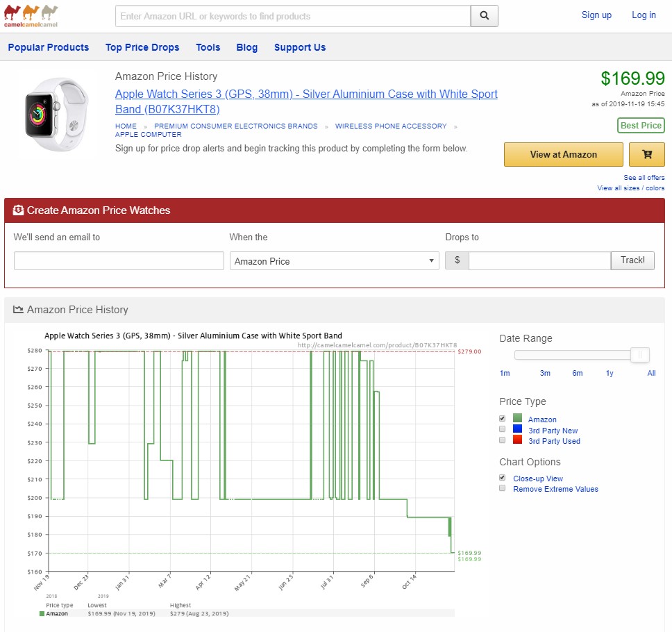Screen dimensions: 672x632
Task: Click the blue 3rd Party New swatch
Action: tap(517, 429)
